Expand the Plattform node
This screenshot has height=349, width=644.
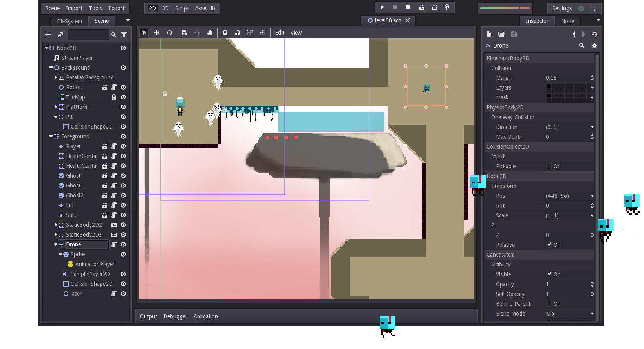coord(56,107)
